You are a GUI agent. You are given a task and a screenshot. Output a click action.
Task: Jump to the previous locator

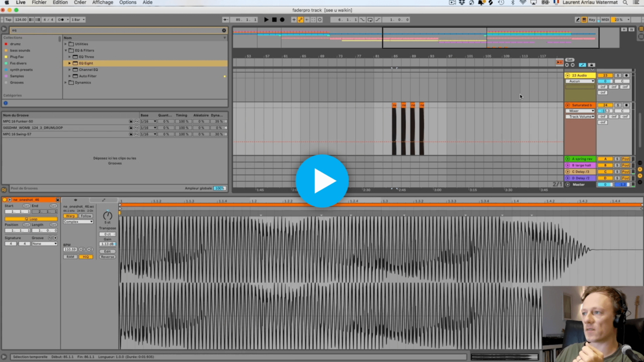[567, 65]
